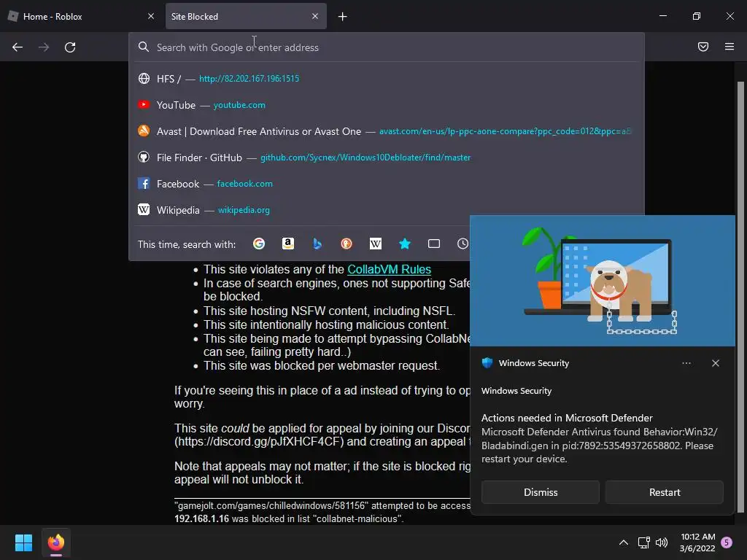This screenshot has width=747, height=560.
Task: Close the Site Blocked tab
Action: tap(315, 16)
